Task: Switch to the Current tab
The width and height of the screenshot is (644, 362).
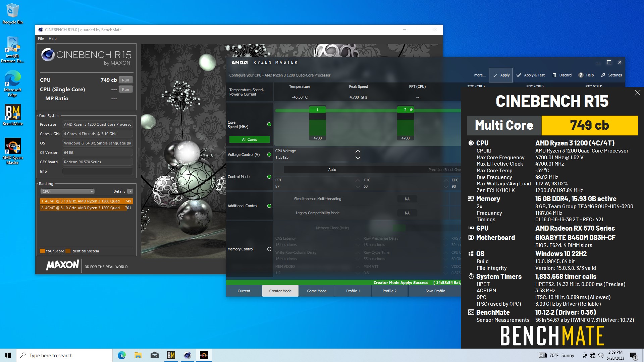Action: (x=244, y=291)
